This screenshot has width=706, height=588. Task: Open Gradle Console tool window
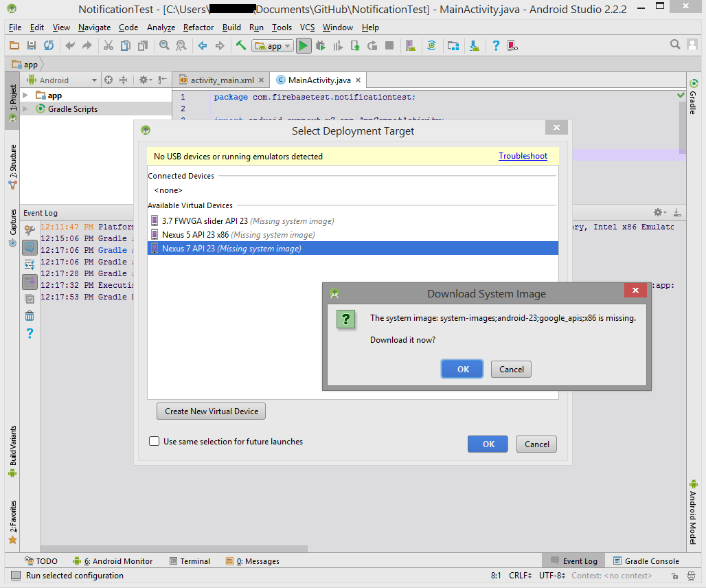(646, 561)
